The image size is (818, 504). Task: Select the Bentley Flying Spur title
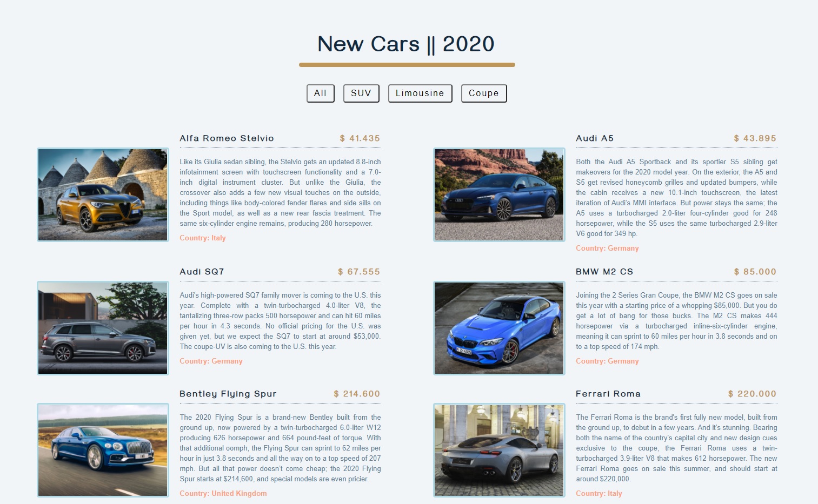[x=228, y=394]
